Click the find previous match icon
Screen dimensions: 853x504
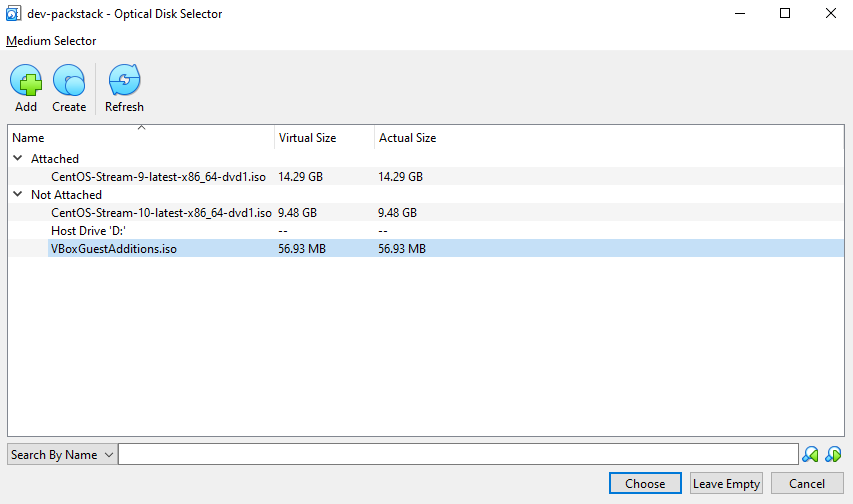click(811, 455)
